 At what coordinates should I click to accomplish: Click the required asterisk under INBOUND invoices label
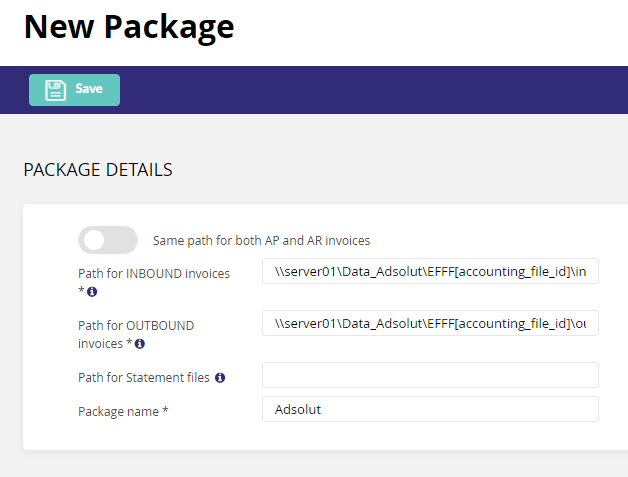[81, 290]
